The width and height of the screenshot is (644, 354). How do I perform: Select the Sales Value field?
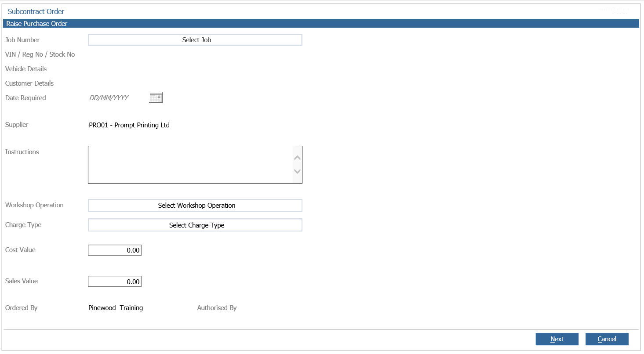[x=115, y=282]
